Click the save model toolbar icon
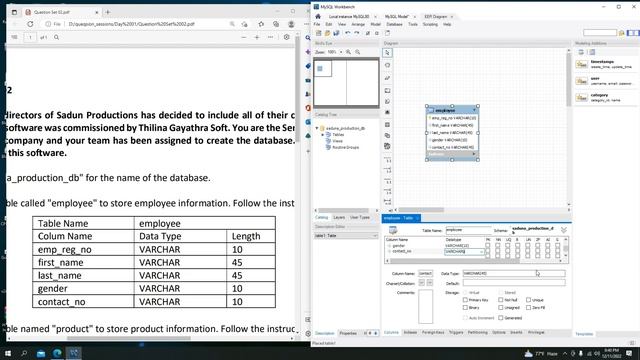Screen dimensions: 640x360 point(336,33)
